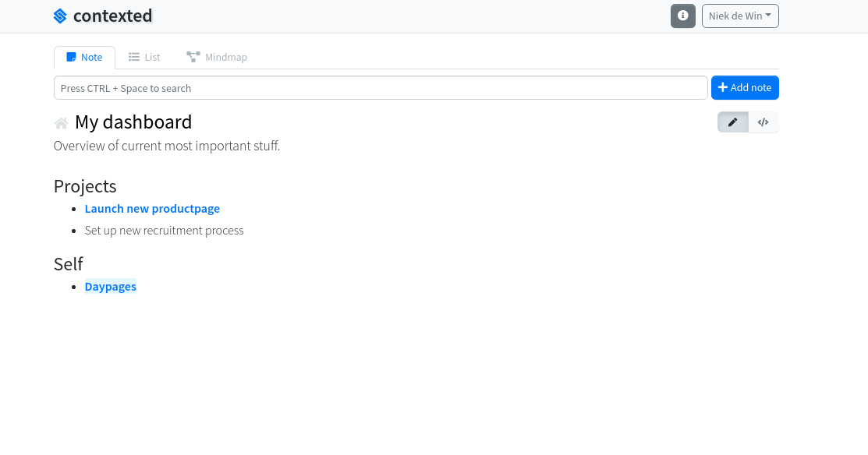Image resolution: width=868 pixels, height=455 pixels.
Task: Enable pencil edit mode
Action: coord(733,122)
